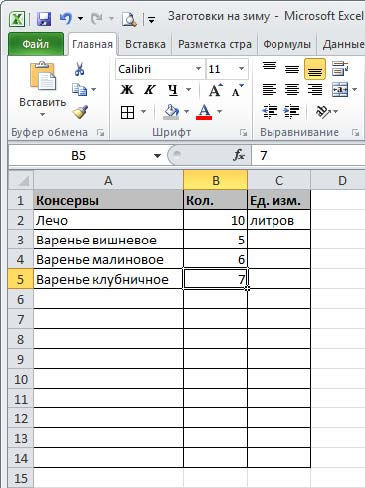
Task: Open the Формулы tab
Action: pyautogui.click(x=287, y=44)
